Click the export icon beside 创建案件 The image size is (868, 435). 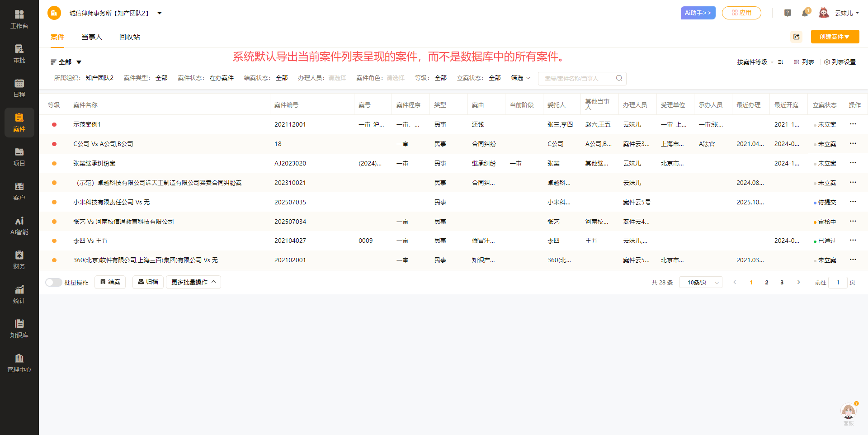[797, 37]
